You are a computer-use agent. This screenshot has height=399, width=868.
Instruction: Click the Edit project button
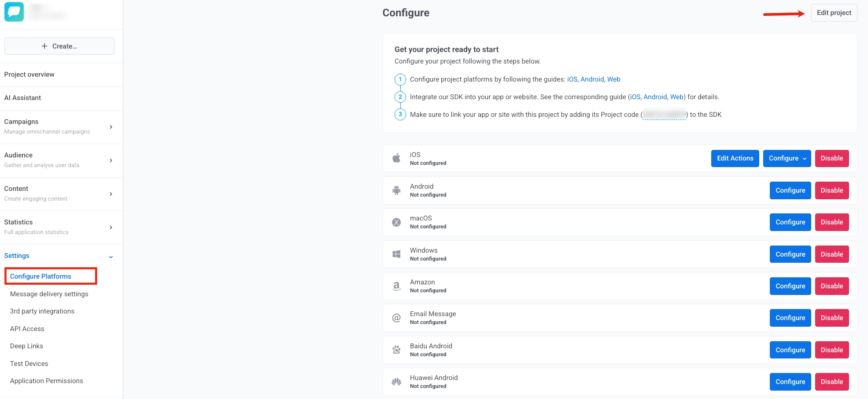(x=834, y=13)
